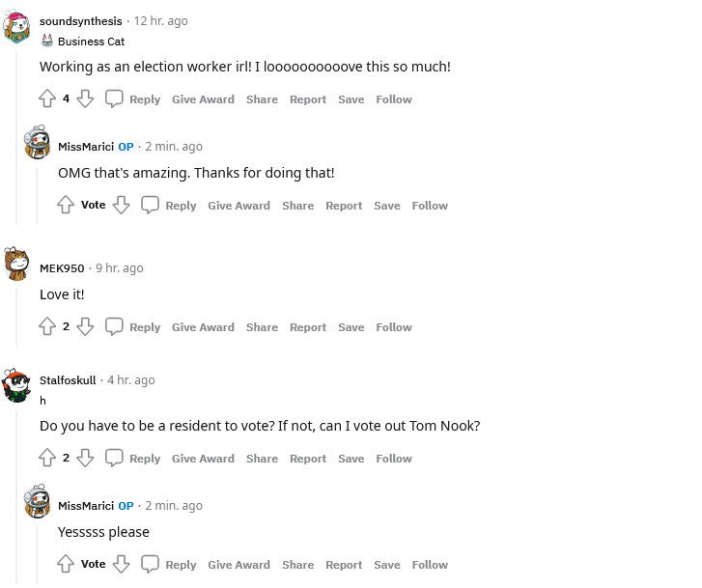The width and height of the screenshot is (702, 588).
Task: Open MissMarici username link in first reply
Action: [86, 147]
